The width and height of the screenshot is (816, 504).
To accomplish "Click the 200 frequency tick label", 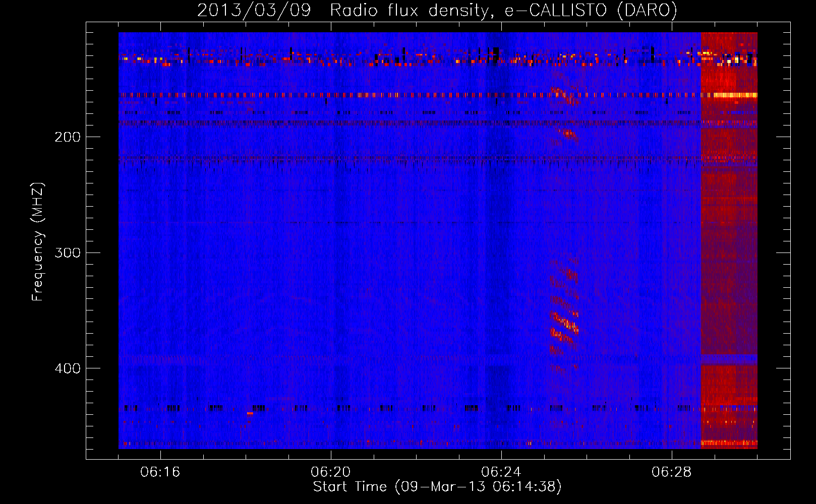I will tap(68, 137).
